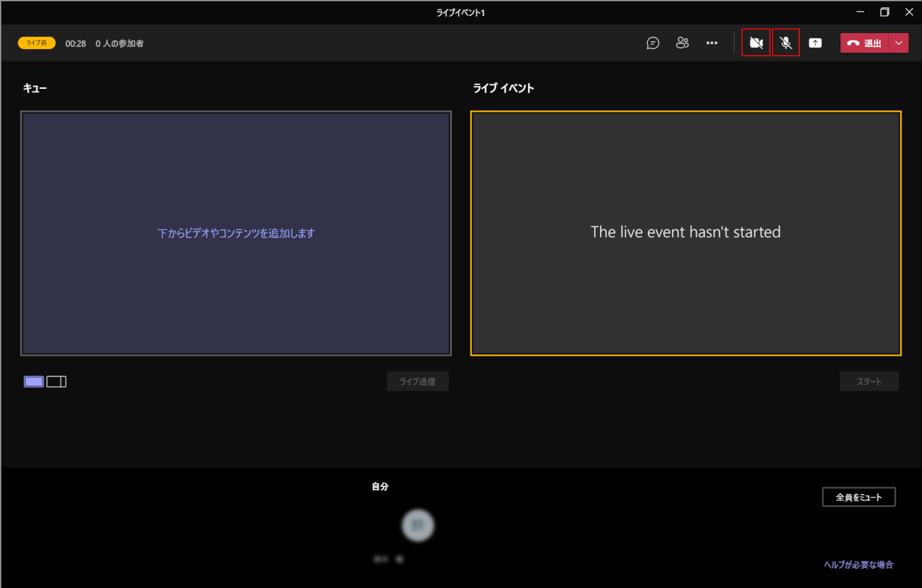Click the ライブ送信 button
Image resolution: width=922 pixels, height=588 pixels.
pyautogui.click(x=418, y=381)
